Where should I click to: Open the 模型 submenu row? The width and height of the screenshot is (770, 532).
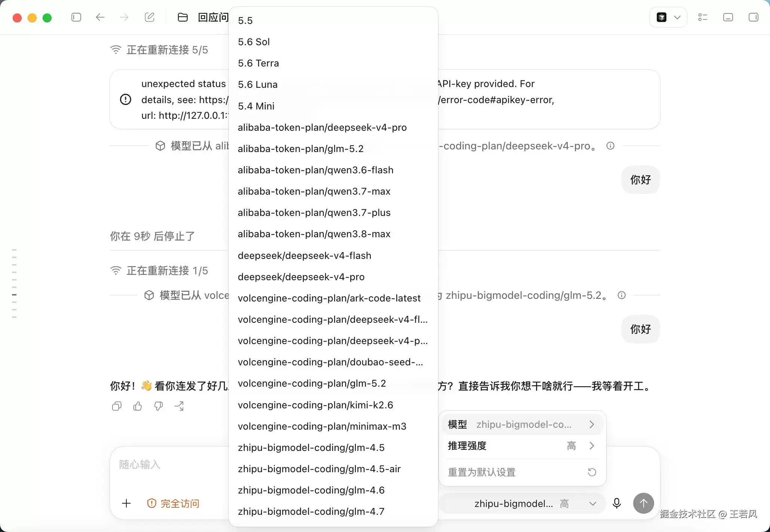pyautogui.click(x=522, y=424)
